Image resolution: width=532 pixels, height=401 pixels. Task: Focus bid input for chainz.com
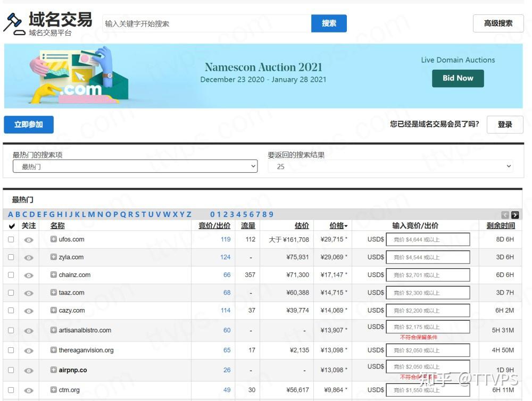tap(428, 275)
